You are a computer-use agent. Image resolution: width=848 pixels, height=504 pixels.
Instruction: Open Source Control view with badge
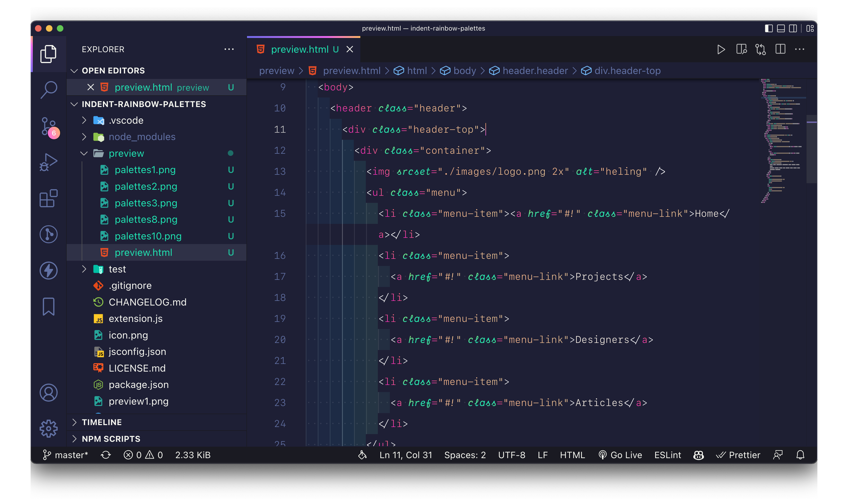click(49, 127)
